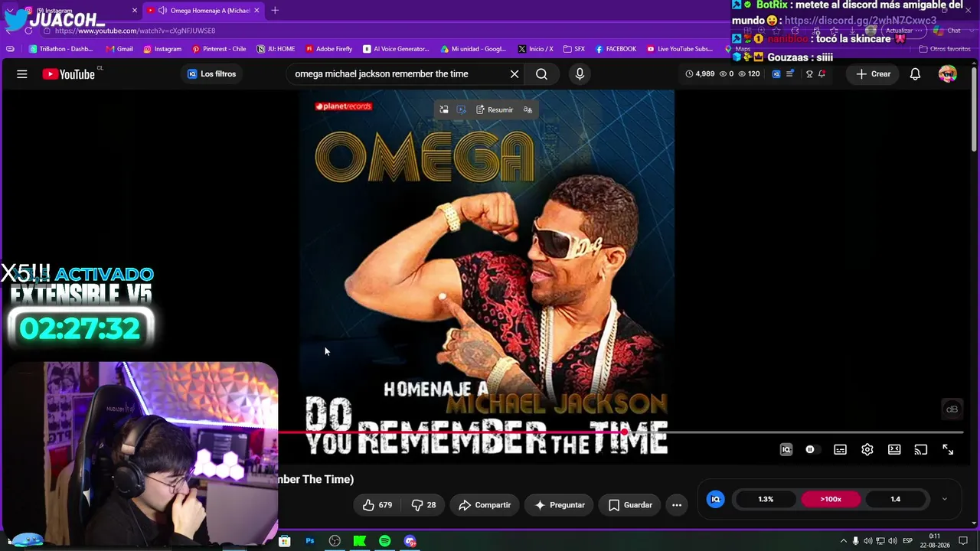Click Resumir on the video overlay
Image resolution: width=980 pixels, height=551 pixels.
(x=495, y=110)
